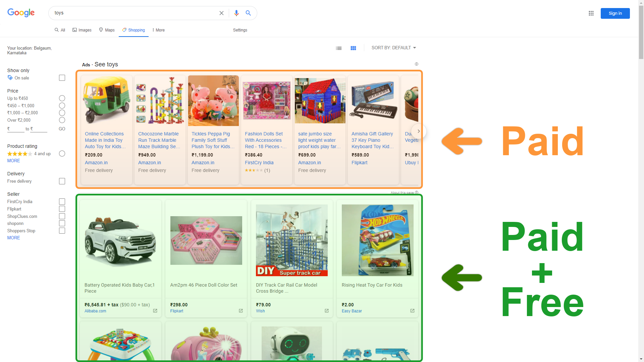The image size is (644, 362).
Task: Click the Google Shopping tab icon
Action: [125, 30]
